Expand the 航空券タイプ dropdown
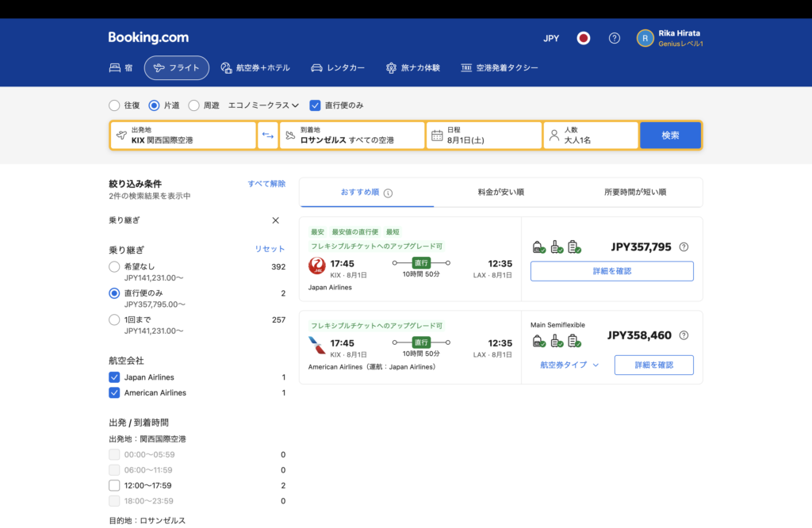 [x=569, y=365]
